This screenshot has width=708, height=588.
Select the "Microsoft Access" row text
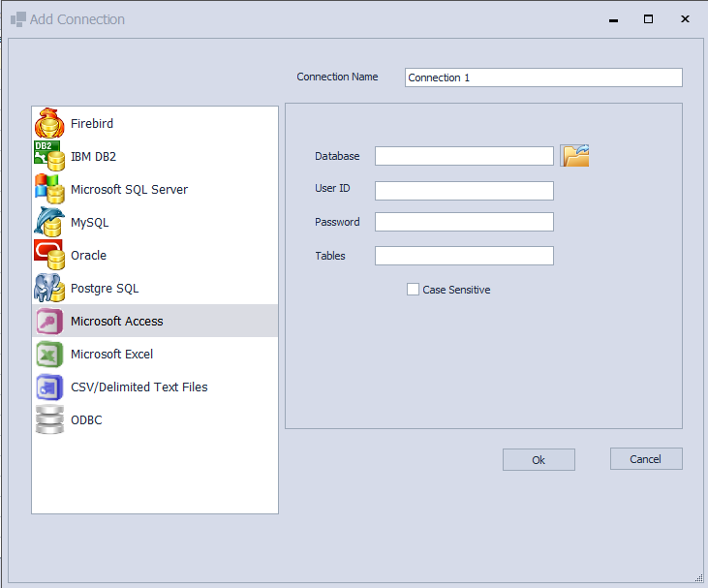coord(117,321)
